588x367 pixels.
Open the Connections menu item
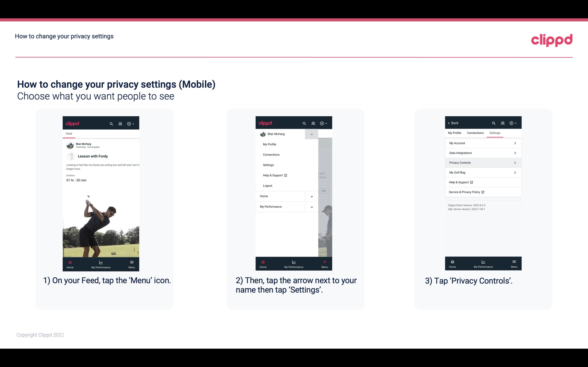coord(271,154)
